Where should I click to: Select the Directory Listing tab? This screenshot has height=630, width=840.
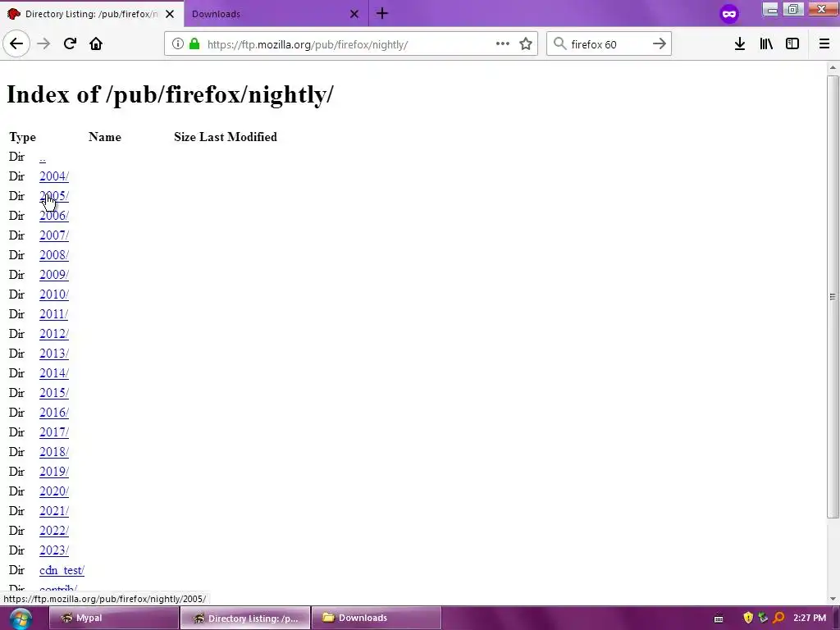(92, 14)
